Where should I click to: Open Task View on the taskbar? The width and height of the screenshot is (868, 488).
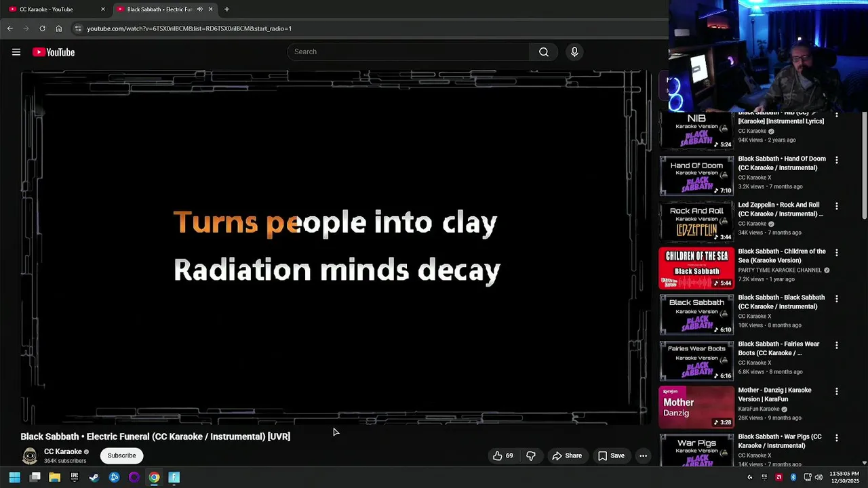(x=35, y=477)
